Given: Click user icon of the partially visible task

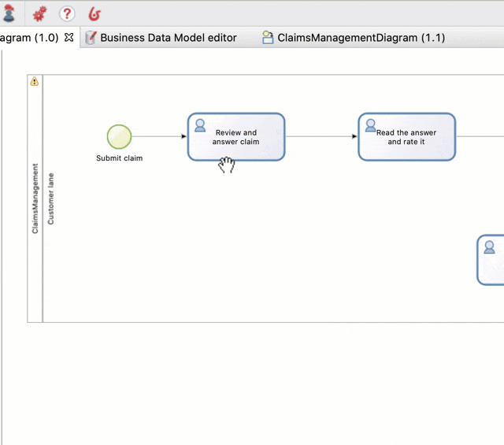Looking at the screenshot, I should click(x=490, y=247).
